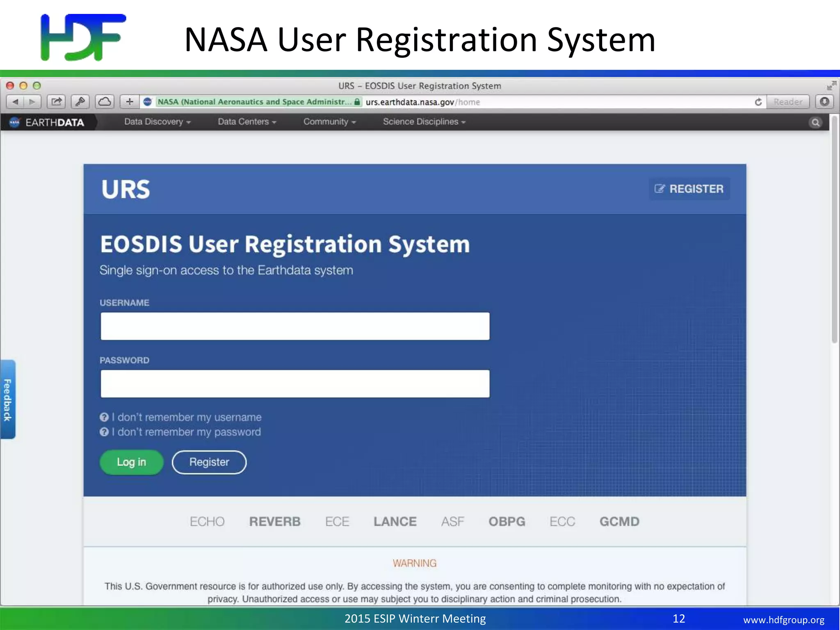Screen dimensions: 840x630
Task: Click the Log in button
Action: pos(131,462)
